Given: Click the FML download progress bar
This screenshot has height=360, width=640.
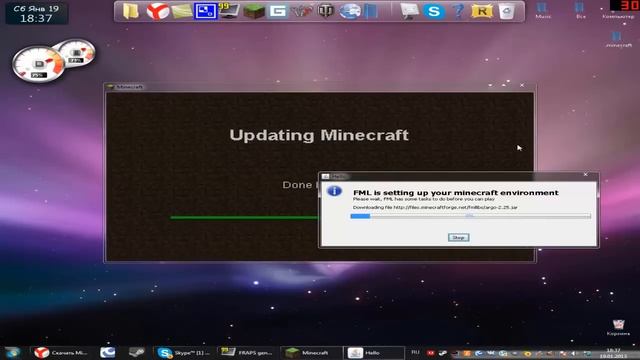Looking at the screenshot, I should pos(470,216).
